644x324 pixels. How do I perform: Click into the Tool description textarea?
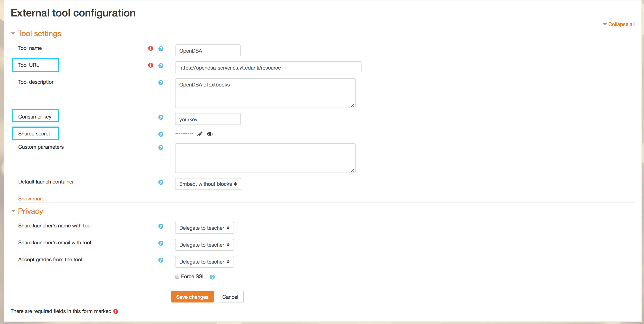pyautogui.click(x=265, y=93)
